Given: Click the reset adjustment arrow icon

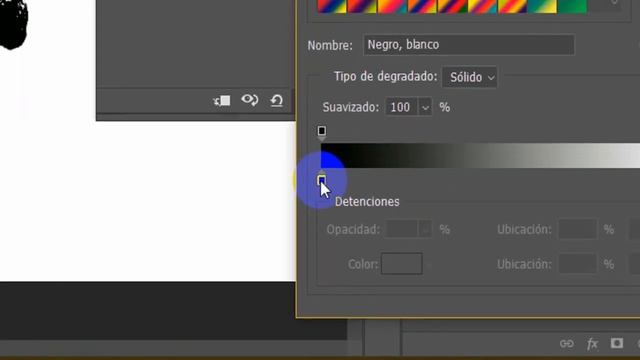Looking at the screenshot, I should (277, 100).
